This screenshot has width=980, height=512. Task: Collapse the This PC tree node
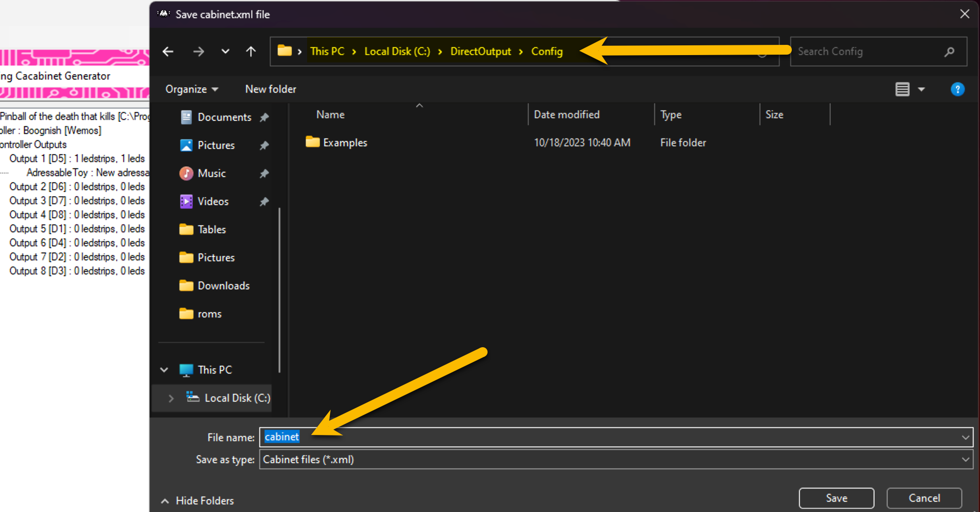(x=164, y=370)
